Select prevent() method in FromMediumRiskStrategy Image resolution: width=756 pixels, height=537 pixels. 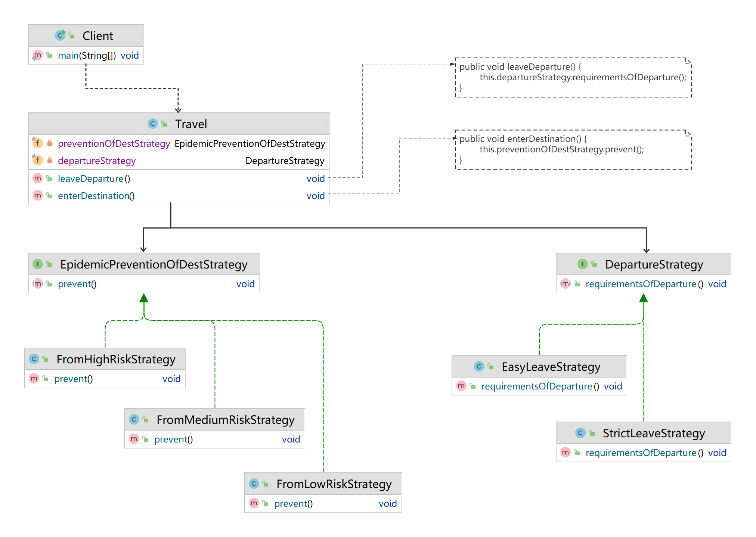coord(173,440)
